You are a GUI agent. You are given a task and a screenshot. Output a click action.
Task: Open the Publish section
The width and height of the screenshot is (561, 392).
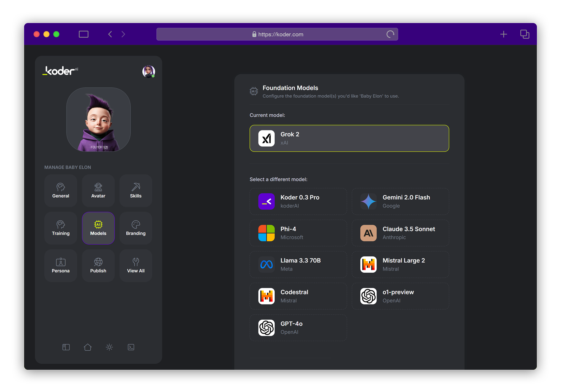[x=98, y=266]
